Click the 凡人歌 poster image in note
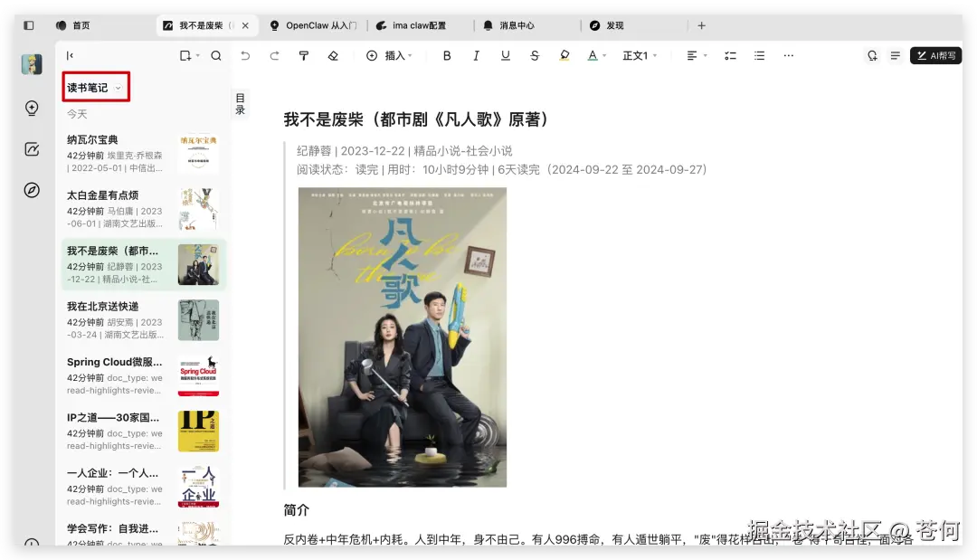Image resolution: width=977 pixels, height=560 pixels. (x=403, y=337)
